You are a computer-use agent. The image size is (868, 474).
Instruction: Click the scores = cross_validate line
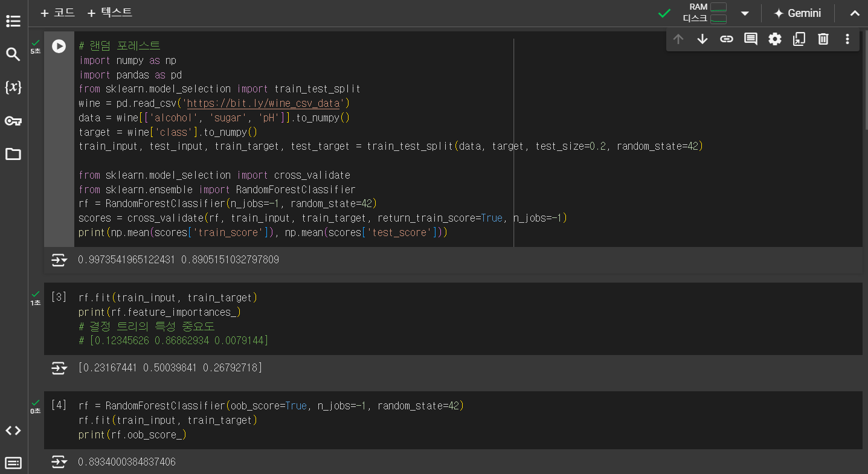[323, 218]
